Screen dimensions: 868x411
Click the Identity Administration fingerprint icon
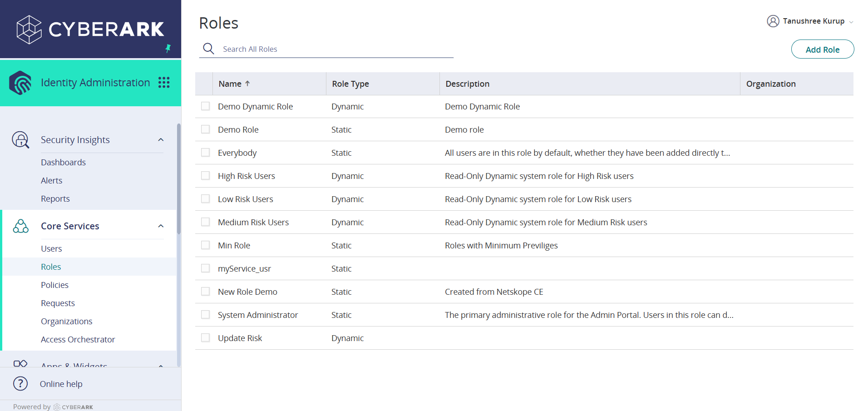click(20, 83)
